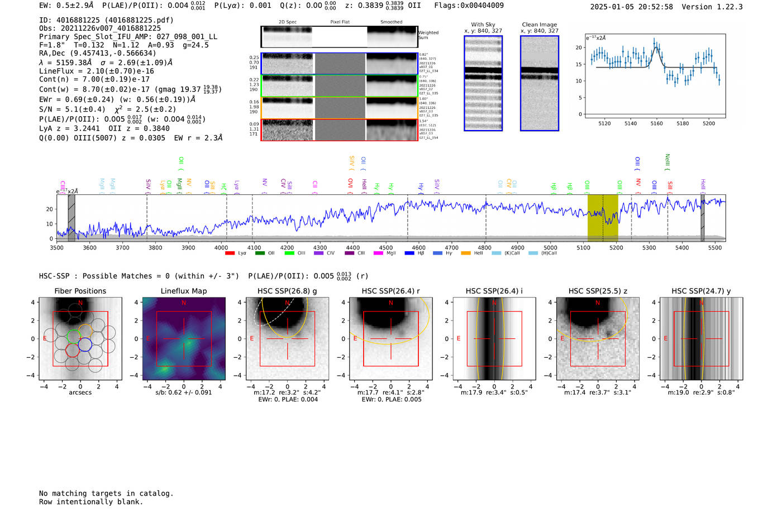Click the Obs: 20211226v007_4016881225 line
The width and height of the screenshot is (782, 532).
coord(100,28)
